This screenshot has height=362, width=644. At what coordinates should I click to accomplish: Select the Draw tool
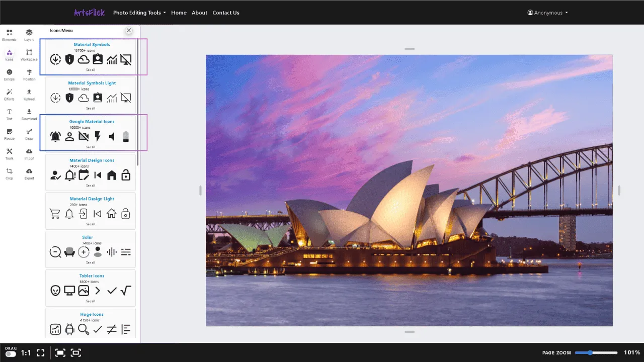tap(29, 133)
